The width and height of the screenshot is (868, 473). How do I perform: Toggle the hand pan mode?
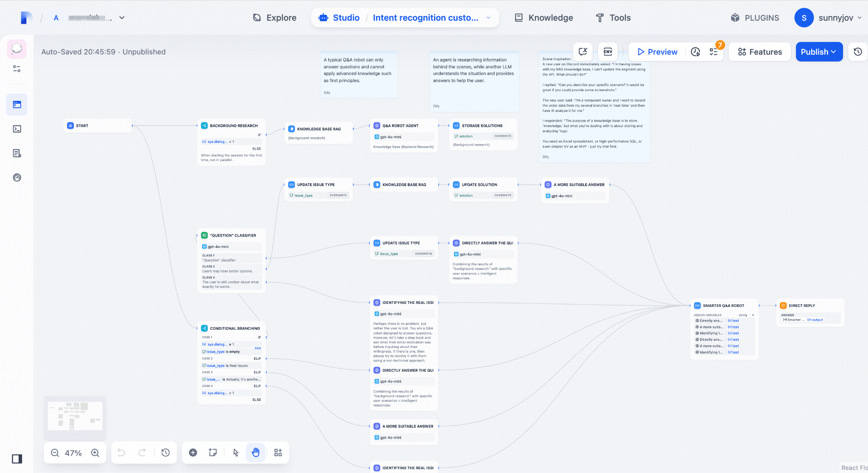tap(256, 453)
